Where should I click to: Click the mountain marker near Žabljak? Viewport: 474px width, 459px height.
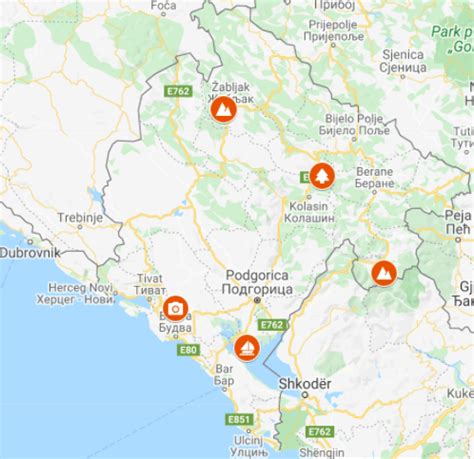coord(224,109)
